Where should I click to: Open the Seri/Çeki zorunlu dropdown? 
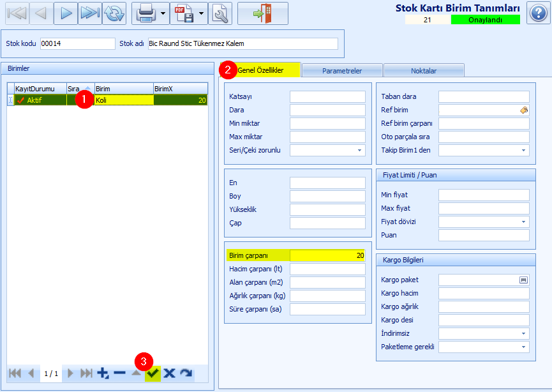coord(359,150)
